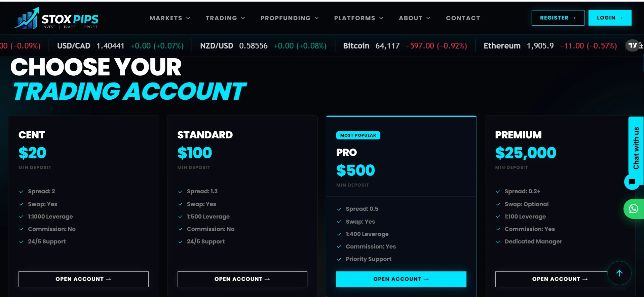Open the About menu
The image size is (644, 297).
tap(414, 18)
